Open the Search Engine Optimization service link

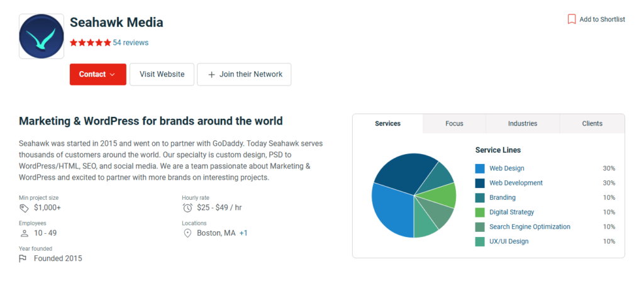point(530,227)
